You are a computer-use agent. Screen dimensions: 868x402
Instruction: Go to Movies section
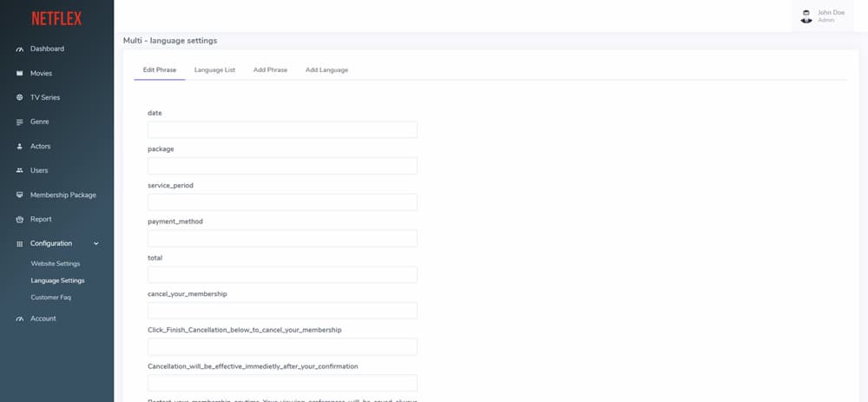41,73
